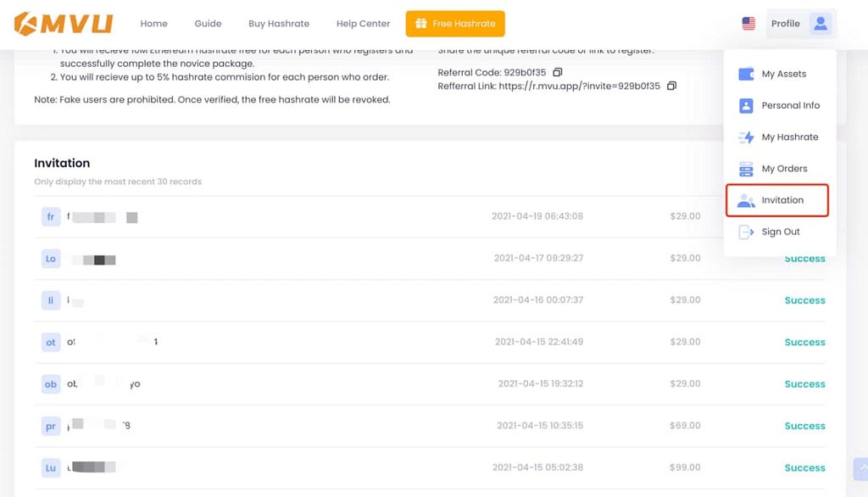Click the 'Lu' user avatar badge
This screenshot has width=868, height=497.
pyautogui.click(x=51, y=467)
